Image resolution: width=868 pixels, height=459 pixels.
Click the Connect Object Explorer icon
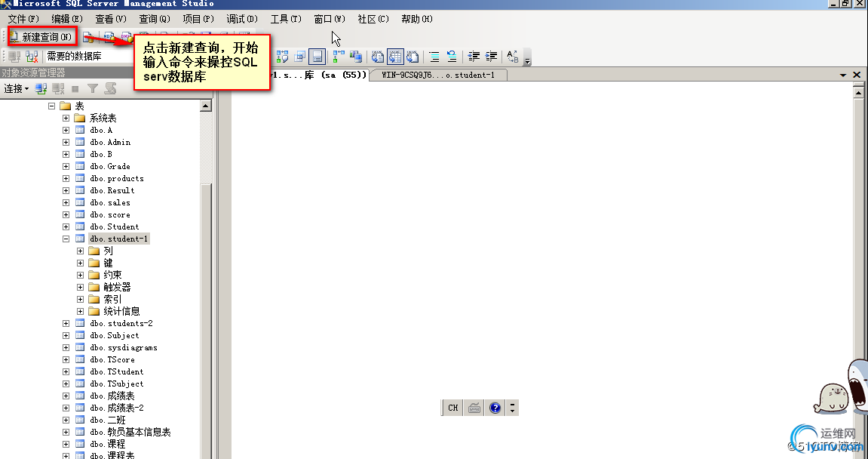(x=41, y=88)
